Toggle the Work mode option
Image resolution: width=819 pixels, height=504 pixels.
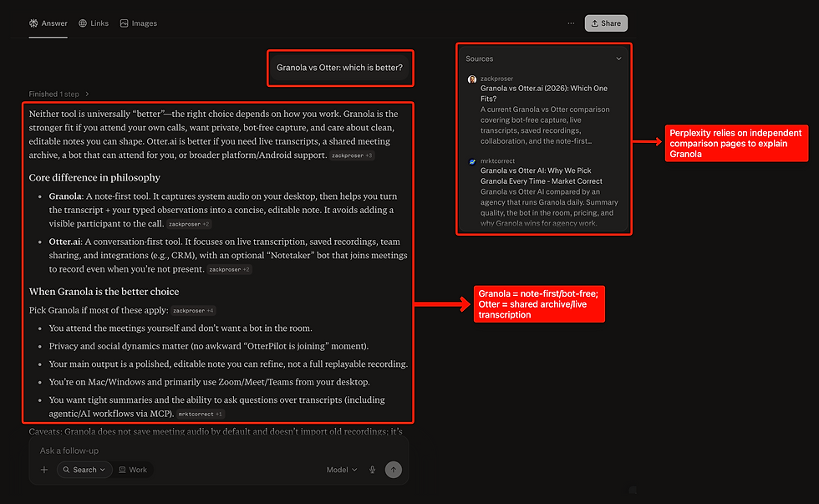133,470
